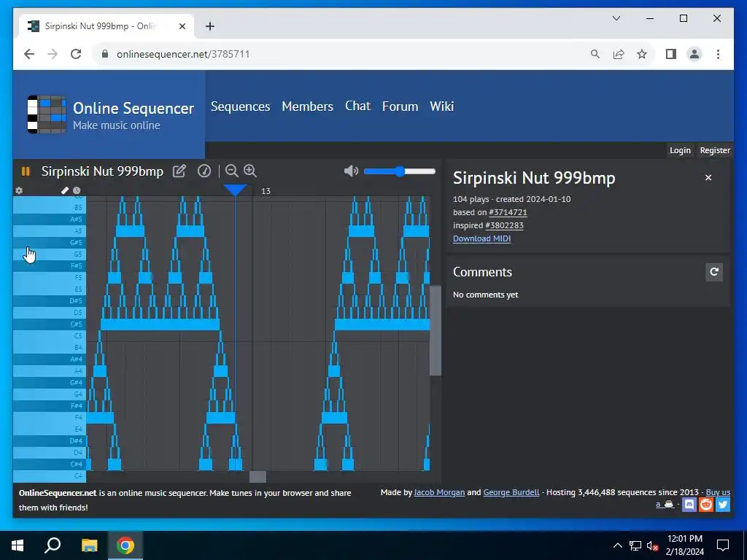Open sequencer settings gear icon
This screenshot has width=747, height=560.
coord(19,190)
